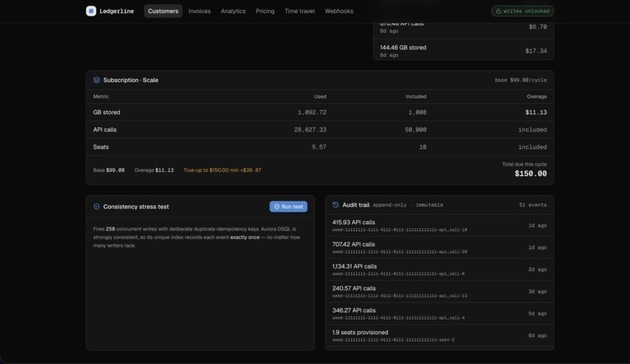Click the $11.13 overage cell for GB stored
This screenshot has width=630, height=364.
(536, 112)
